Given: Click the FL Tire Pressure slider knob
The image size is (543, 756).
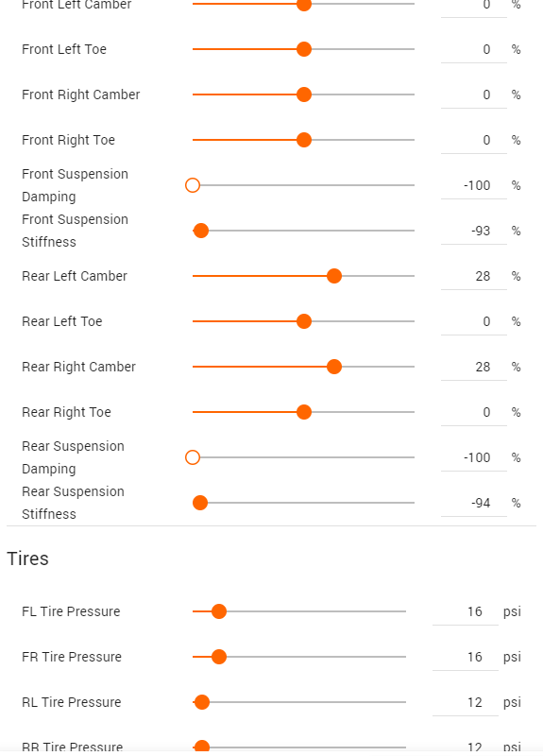Looking at the screenshot, I should [x=219, y=611].
